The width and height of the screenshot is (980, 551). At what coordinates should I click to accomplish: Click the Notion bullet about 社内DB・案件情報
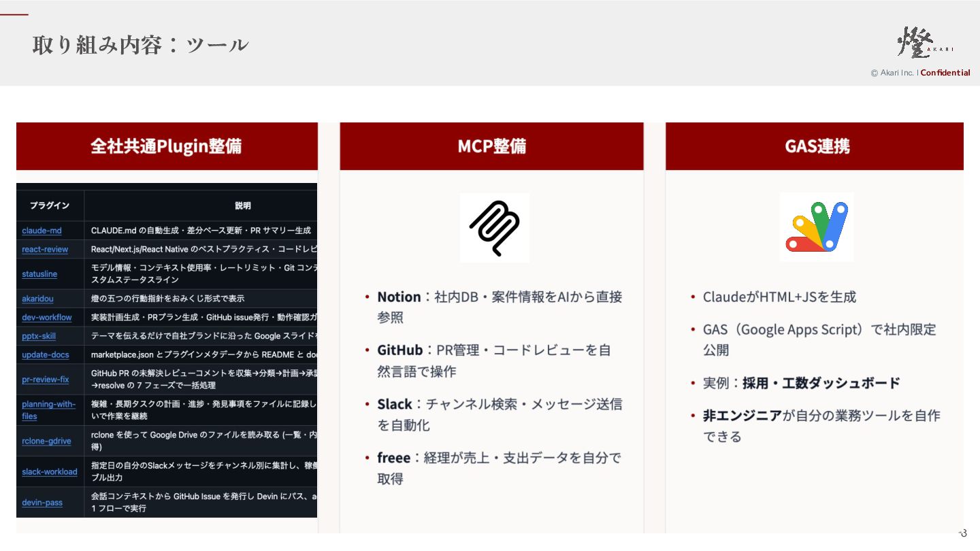[500, 307]
